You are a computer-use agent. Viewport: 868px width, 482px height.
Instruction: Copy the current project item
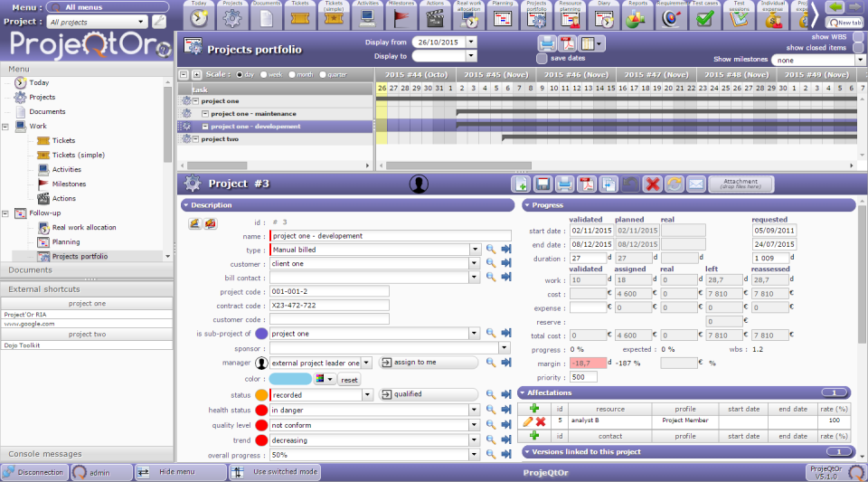(609, 184)
